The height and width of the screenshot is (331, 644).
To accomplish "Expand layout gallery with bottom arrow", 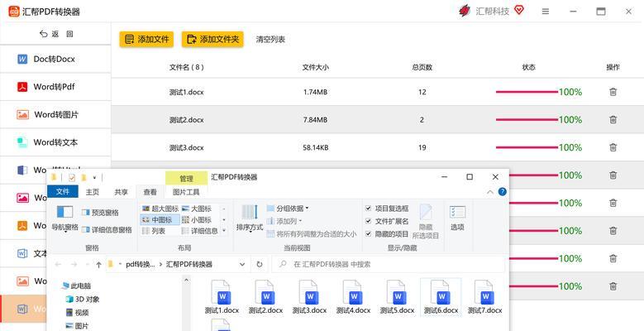I will point(224,231).
